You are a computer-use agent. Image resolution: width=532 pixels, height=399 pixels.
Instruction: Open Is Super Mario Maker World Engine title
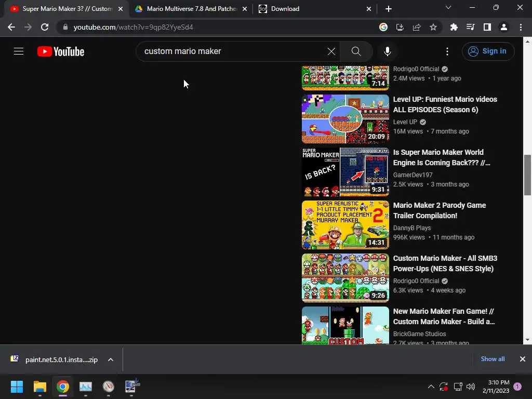442,157
